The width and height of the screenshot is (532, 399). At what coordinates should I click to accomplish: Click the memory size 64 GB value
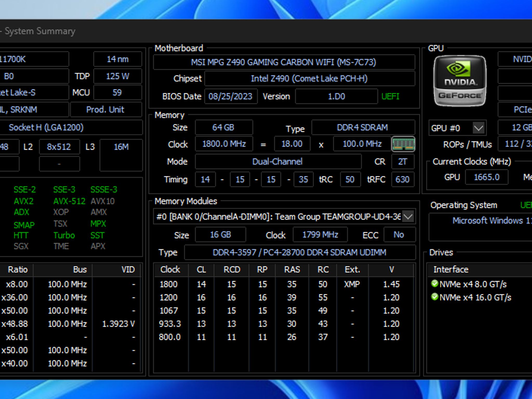coord(224,128)
